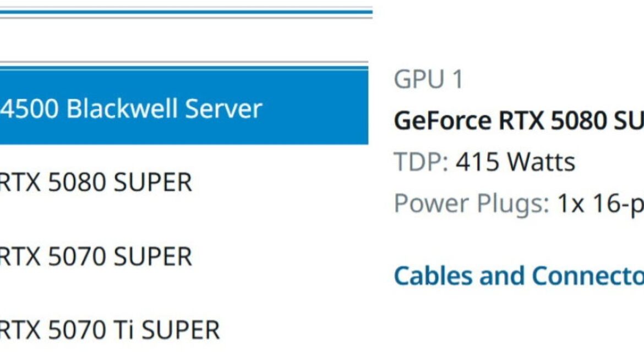Click the GeForce RTX 5080 heading text
Viewport: 644px width, 362px height.
[x=519, y=120]
